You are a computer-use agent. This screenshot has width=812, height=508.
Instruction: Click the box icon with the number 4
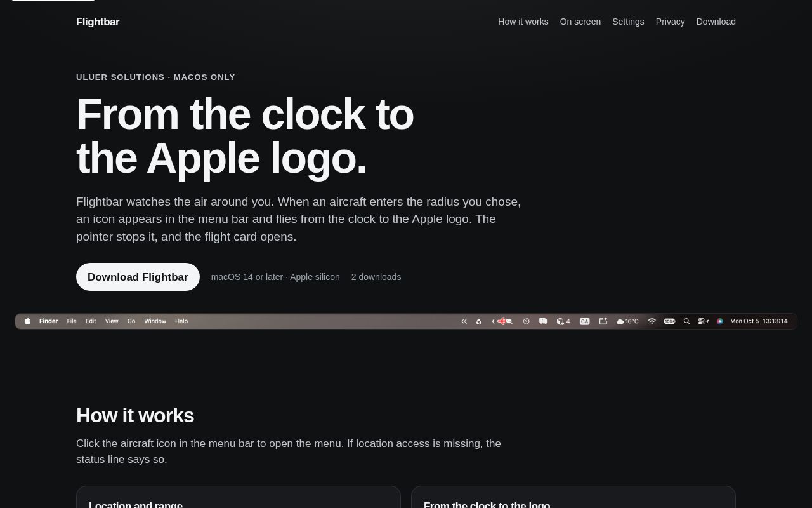pyautogui.click(x=563, y=321)
